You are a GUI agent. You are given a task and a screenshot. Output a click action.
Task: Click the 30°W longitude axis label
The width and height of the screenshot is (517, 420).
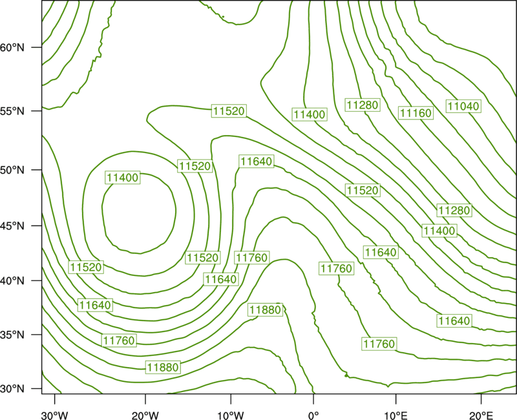click(x=54, y=415)
